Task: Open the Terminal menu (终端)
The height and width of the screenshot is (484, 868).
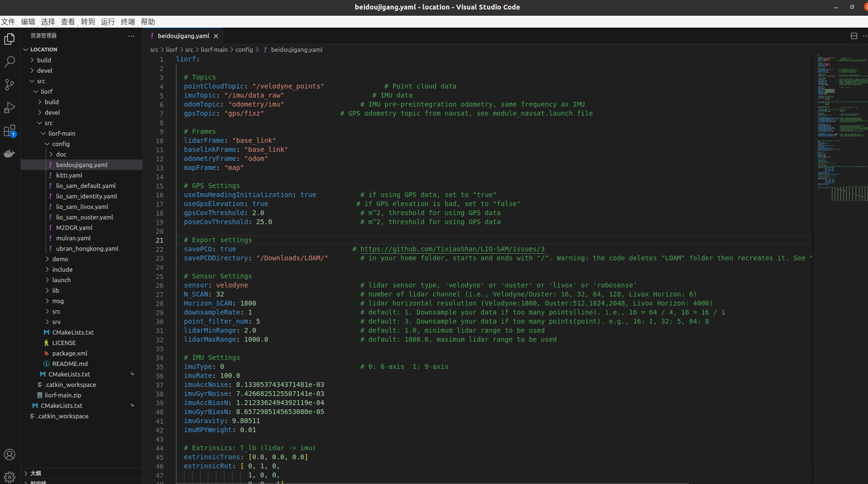Action: coord(127,22)
